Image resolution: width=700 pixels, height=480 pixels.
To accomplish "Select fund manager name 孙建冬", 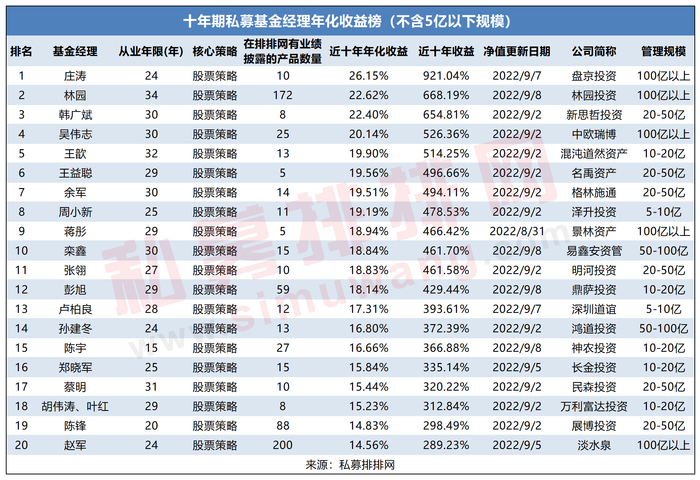I will tap(75, 329).
